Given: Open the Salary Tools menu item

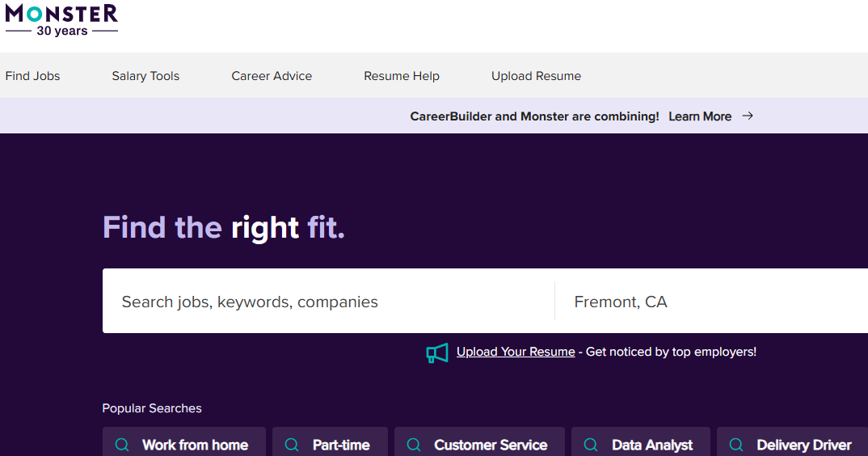Looking at the screenshot, I should pyautogui.click(x=145, y=76).
